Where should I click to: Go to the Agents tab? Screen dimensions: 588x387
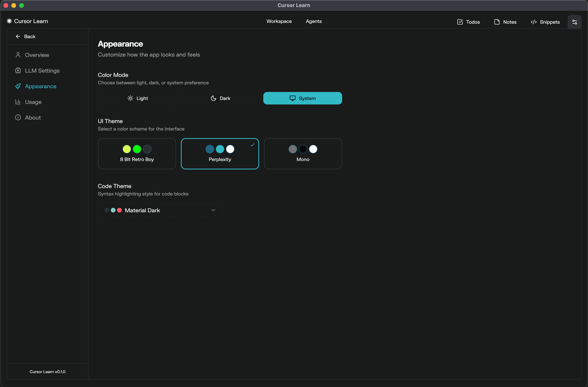click(314, 21)
